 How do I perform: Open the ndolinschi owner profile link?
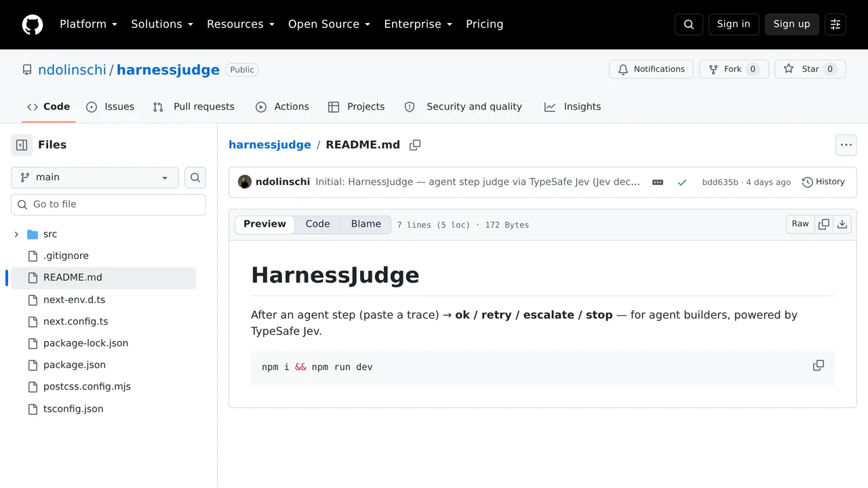[x=72, y=70]
